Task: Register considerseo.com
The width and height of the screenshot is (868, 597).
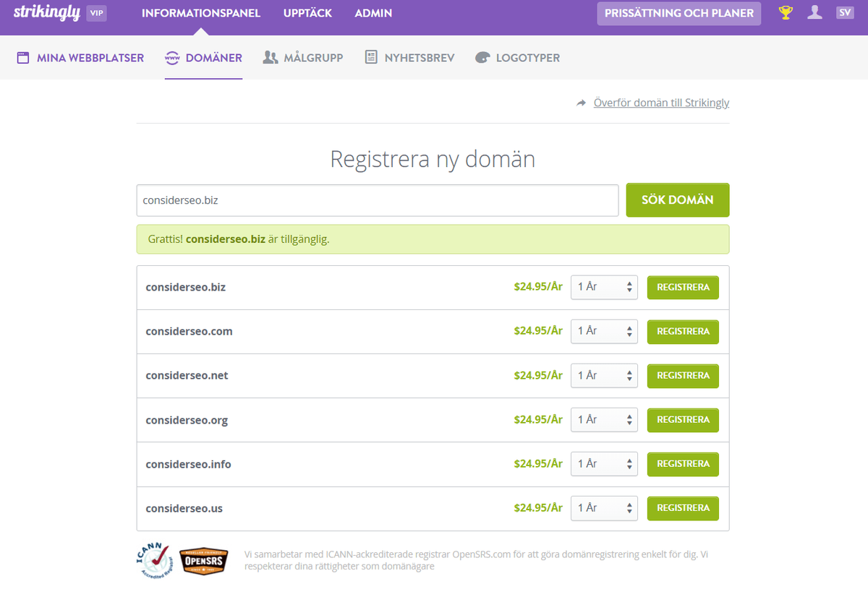Action: pos(683,331)
